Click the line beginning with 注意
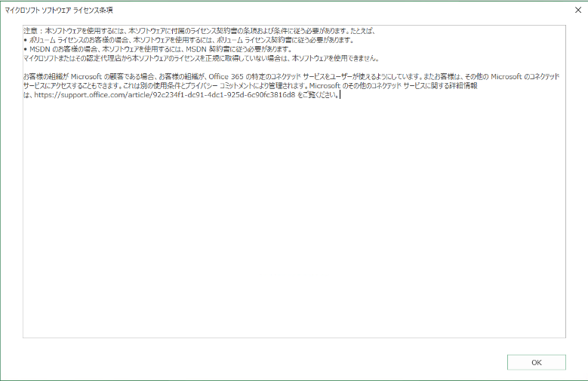Viewport: 588px width, 381px height. pyautogui.click(x=199, y=31)
